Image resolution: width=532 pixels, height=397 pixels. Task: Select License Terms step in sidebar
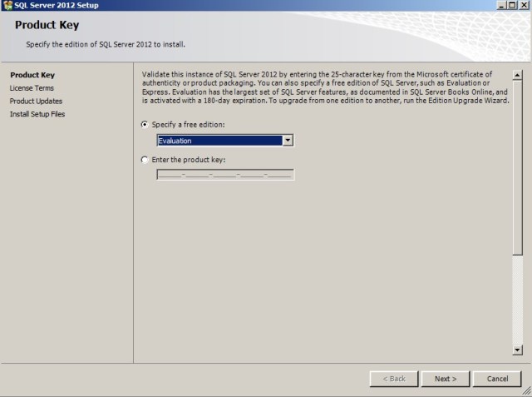[32, 88]
